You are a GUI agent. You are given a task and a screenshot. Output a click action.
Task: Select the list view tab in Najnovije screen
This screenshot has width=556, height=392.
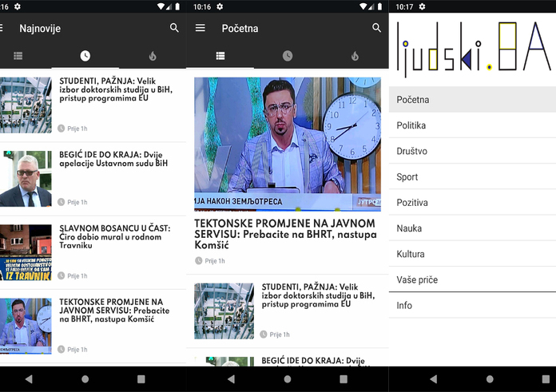click(18, 56)
